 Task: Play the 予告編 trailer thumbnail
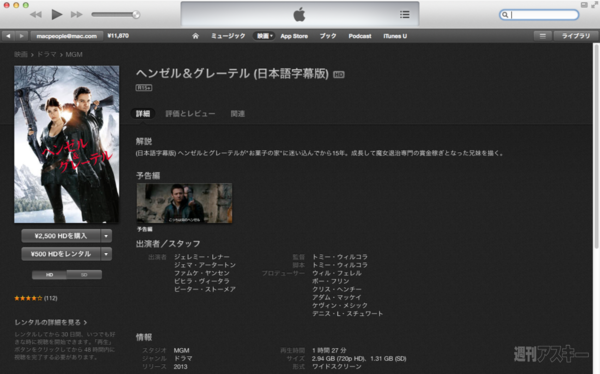tap(184, 203)
